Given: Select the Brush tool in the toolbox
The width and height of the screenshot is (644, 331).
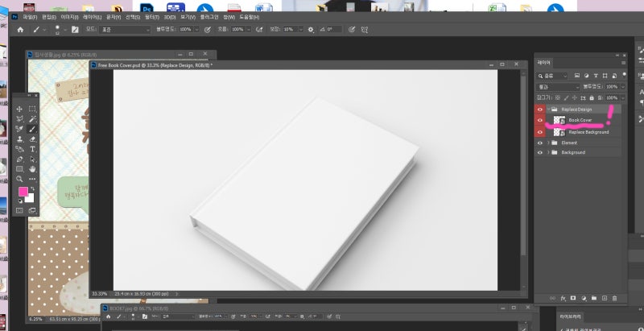Looking at the screenshot, I should coord(32,129).
